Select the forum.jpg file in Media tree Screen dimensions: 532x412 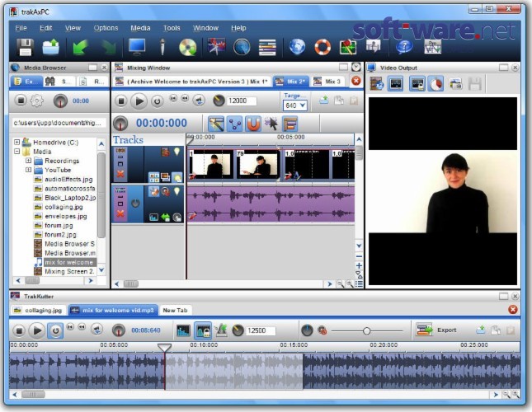tap(59, 225)
